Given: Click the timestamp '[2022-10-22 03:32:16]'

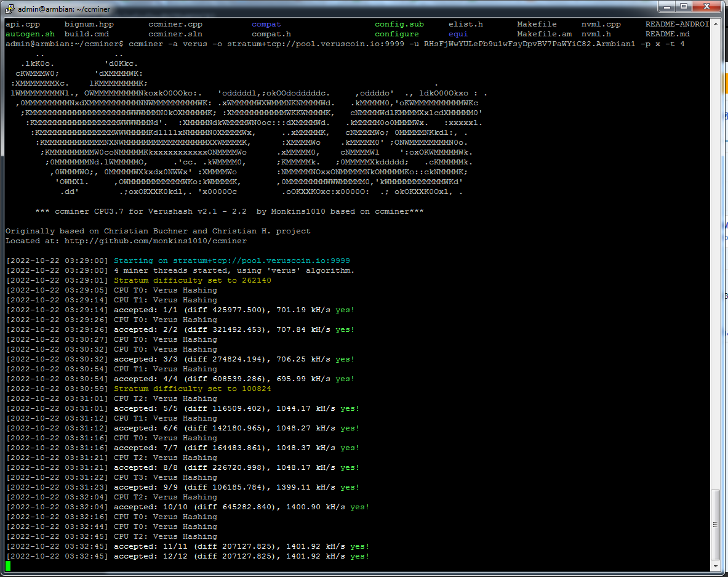Looking at the screenshot, I should [x=57, y=517].
